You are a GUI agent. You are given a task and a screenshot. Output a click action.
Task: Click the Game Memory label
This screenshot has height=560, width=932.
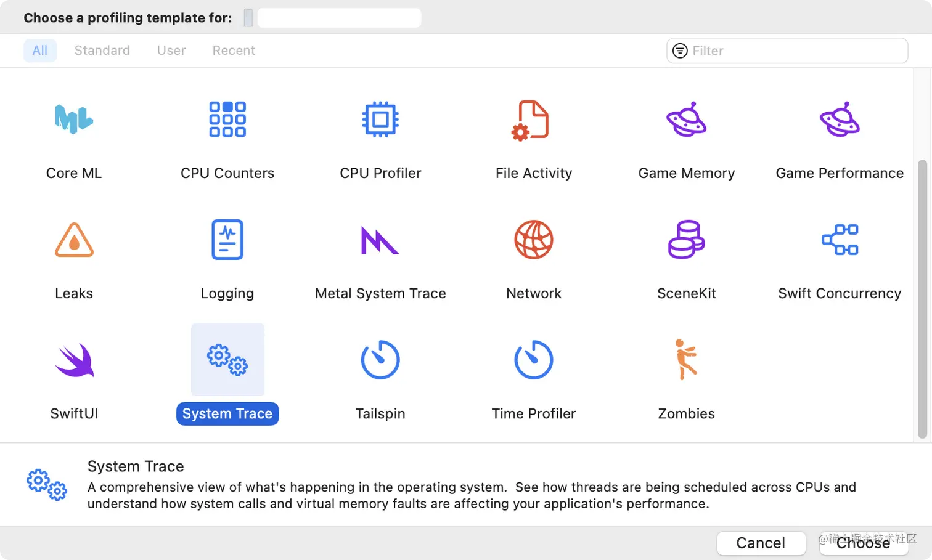(687, 173)
